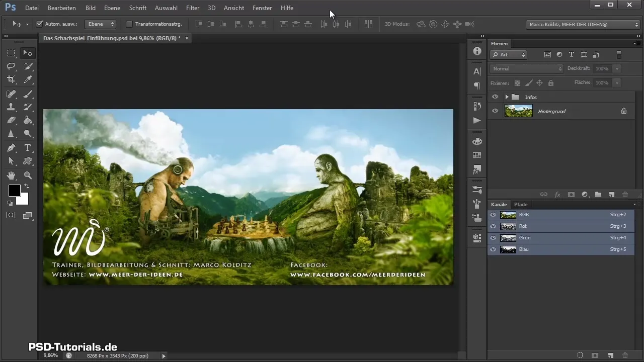Screen dimensions: 644x362
Task: Open the Info panel icon
Action: coord(477,51)
